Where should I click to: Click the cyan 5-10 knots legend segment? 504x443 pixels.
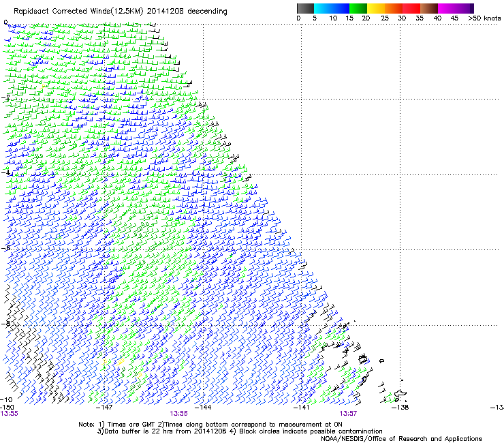click(323, 8)
